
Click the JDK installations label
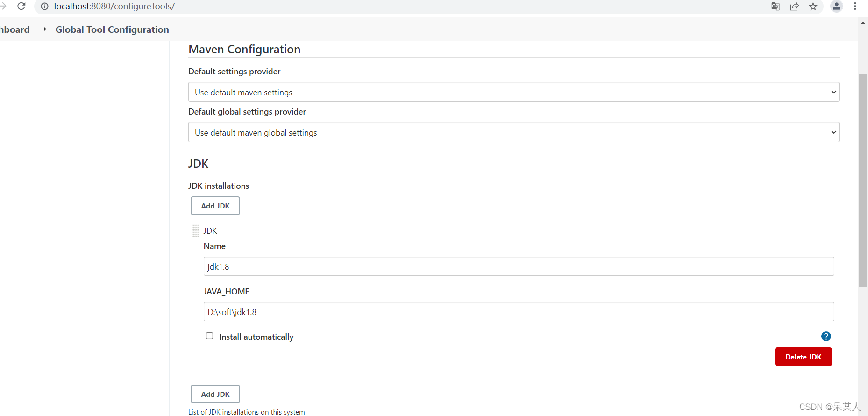219,186
